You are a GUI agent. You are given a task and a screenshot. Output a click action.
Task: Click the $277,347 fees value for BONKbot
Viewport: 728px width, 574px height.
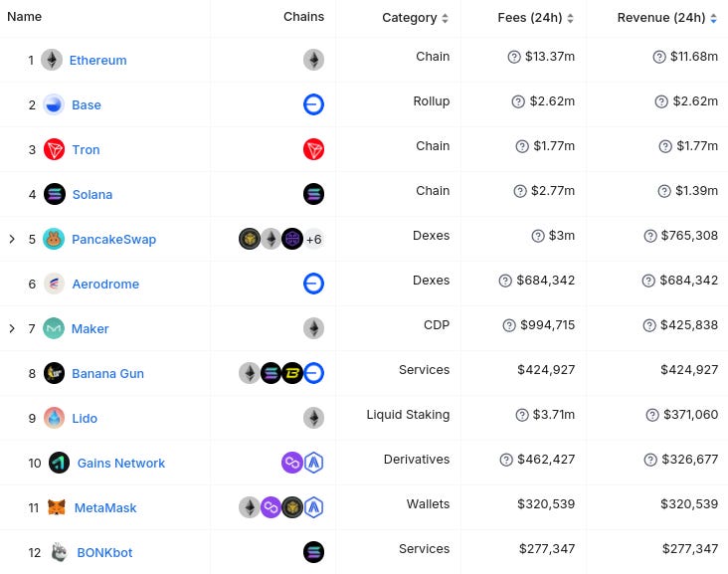547,549
